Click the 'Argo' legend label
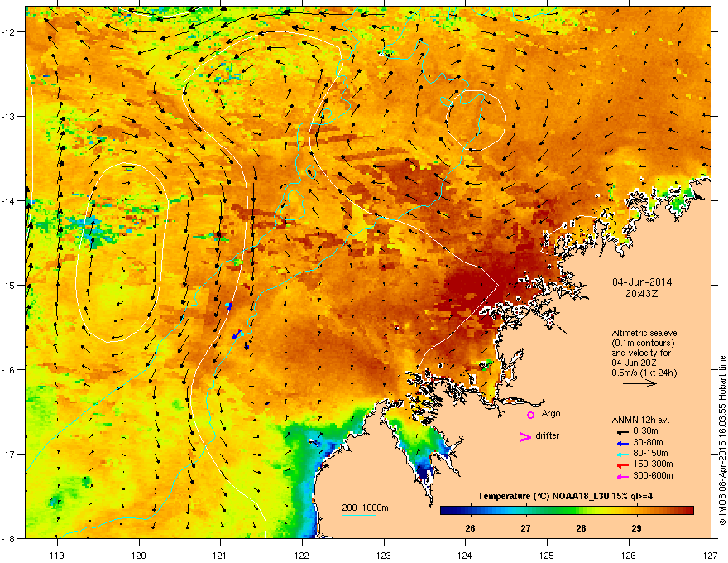The image size is (728, 563). point(551,413)
